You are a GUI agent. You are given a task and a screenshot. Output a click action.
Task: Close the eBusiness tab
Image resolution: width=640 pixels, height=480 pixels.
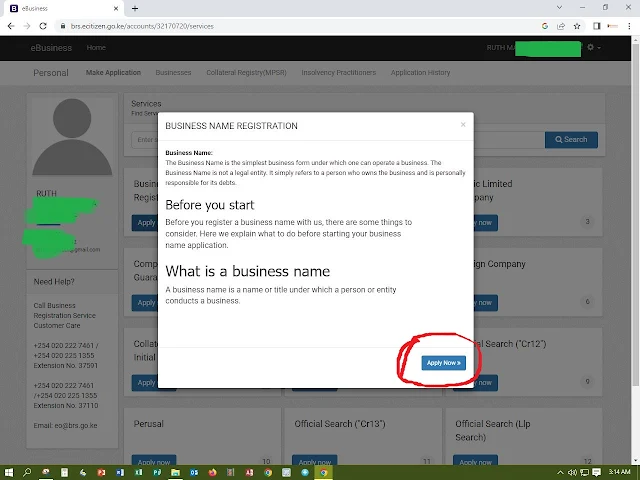coord(116,8)
